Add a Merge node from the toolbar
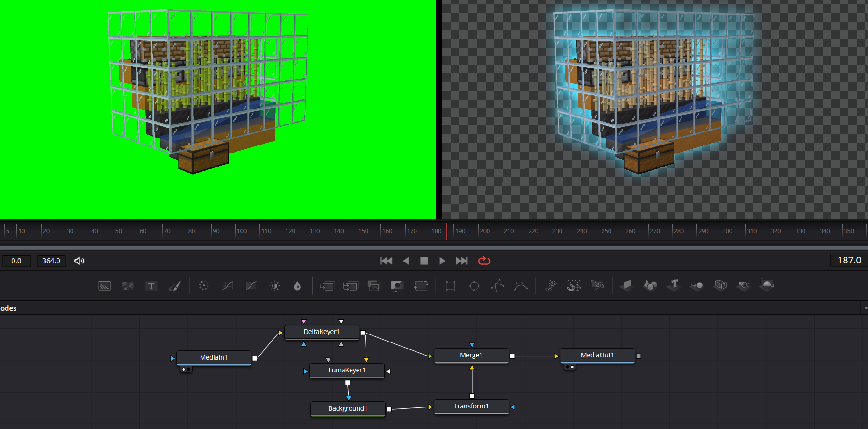Screen dimensions: 868x429 tap(327, 285)
